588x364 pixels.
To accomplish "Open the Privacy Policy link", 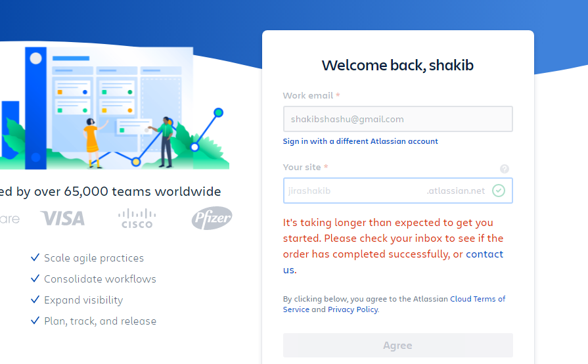I will [x=353, y=309].
